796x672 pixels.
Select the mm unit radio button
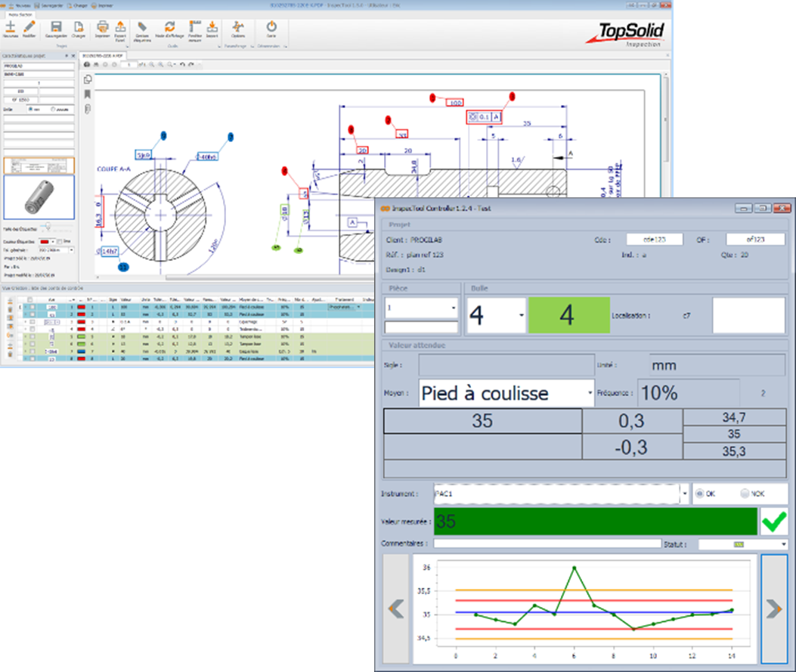pyautogui.click(x=30, y=109)
